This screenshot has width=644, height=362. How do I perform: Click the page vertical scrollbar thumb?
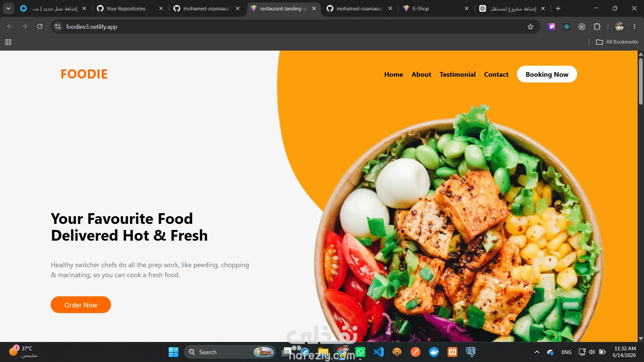coord(641,81)
